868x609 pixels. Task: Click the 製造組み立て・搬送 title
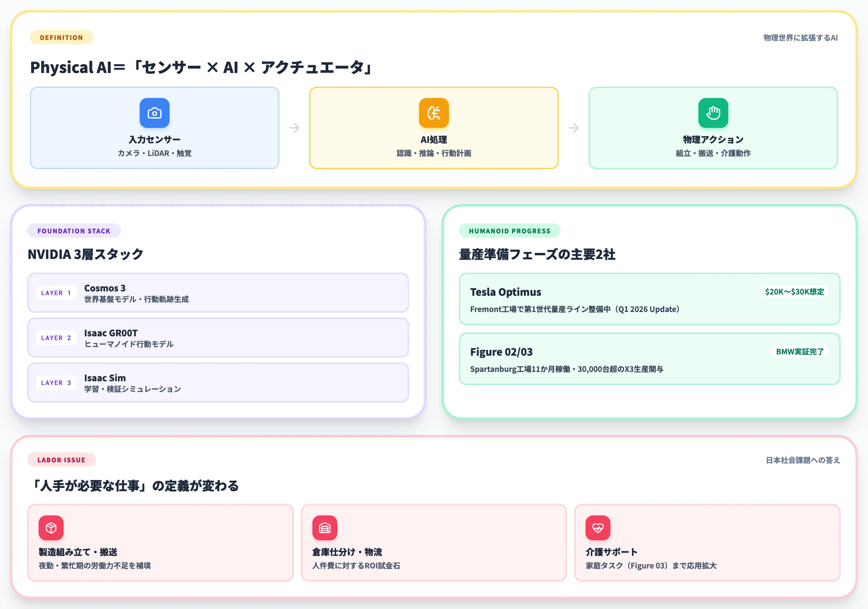pyautogui.click(x=78, y=552)
